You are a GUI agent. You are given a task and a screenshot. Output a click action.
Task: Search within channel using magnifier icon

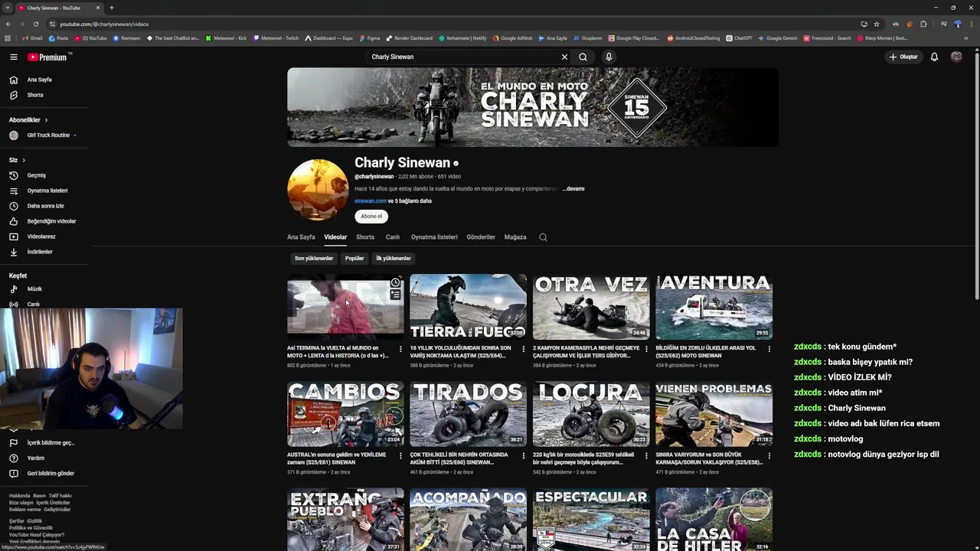543,237
